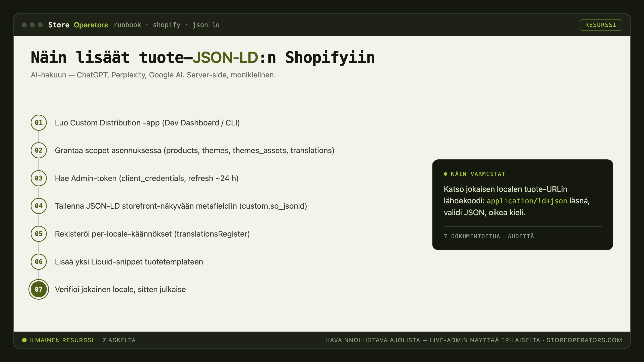This screenshot has height=362, width=644.
Task: Select step circle 01
Action: [x=39, y=123]
